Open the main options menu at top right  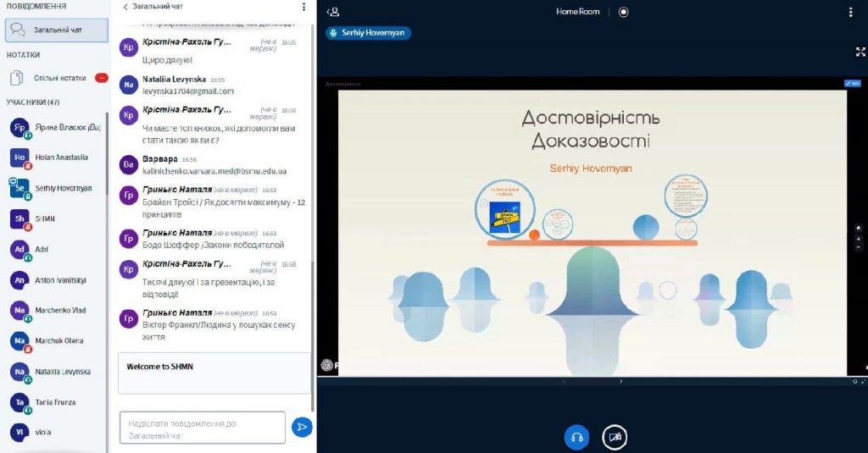coord(851,12)
